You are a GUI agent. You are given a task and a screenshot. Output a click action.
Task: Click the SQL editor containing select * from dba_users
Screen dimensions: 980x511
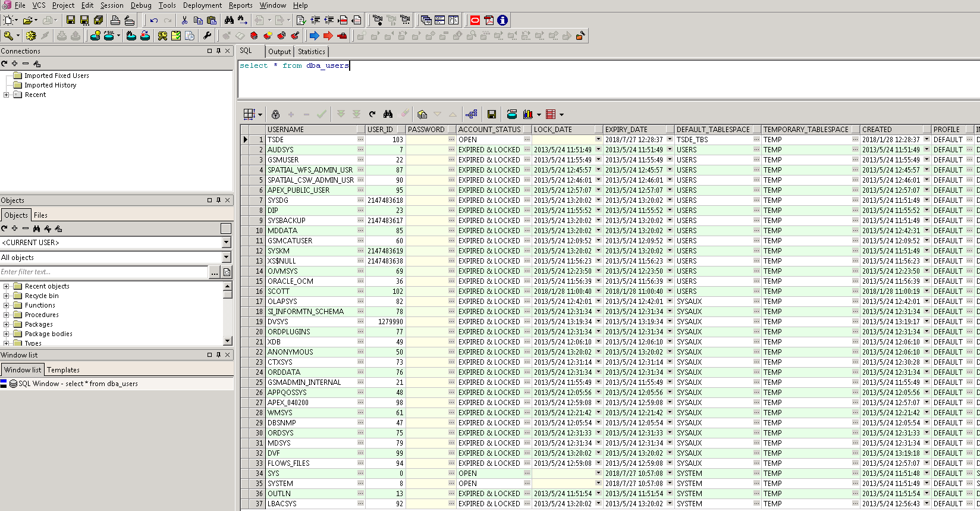pos(608,79)
